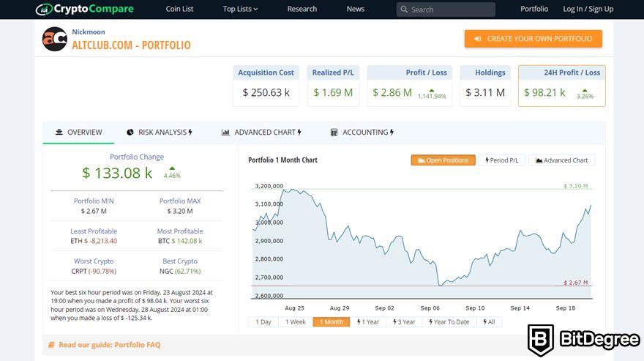Click the Advanced Chart button above graph
Screen dimensions: 644x361
coord(561,160)
